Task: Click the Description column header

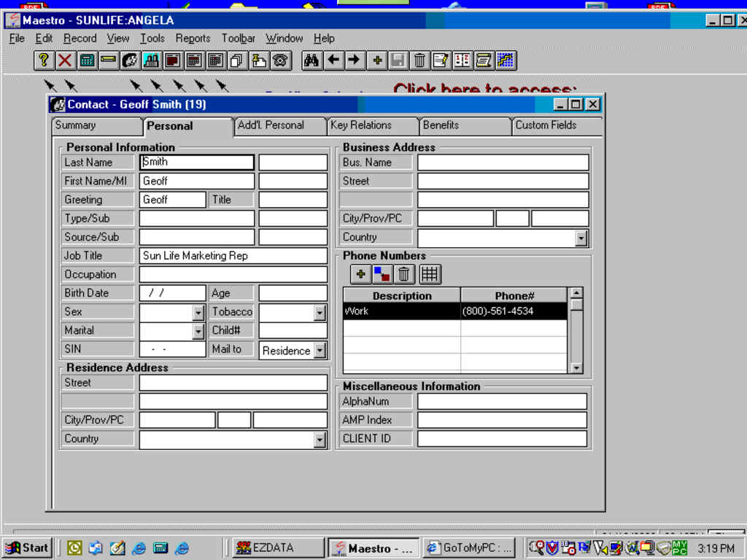Action: click(402, 296)
